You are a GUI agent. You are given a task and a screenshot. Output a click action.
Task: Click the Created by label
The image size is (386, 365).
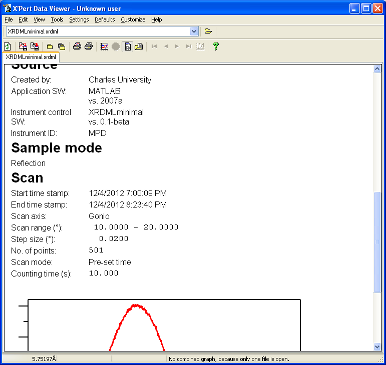(x=31, y=80)
